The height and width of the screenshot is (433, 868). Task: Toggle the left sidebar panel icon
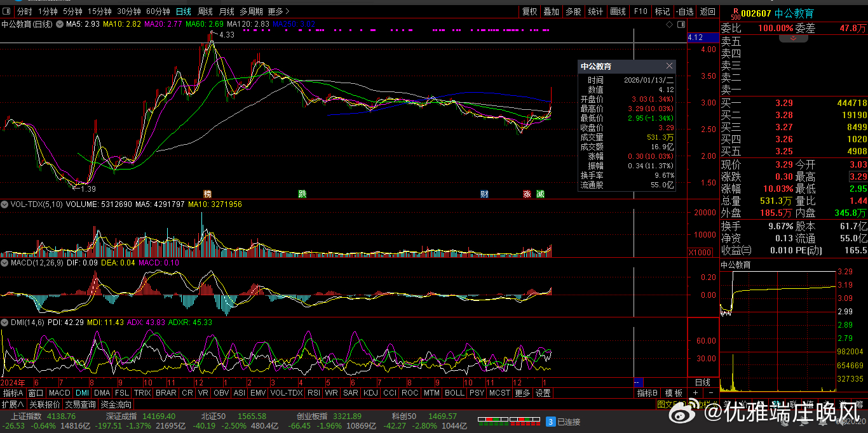pyautogui.click(x=7, y=11)
